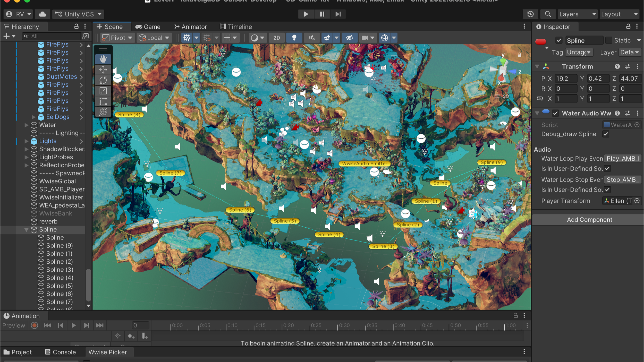Image resolution: width=644 pixels, height=362 pixels.
Task: Click the Position X input field
Action: 566,79
